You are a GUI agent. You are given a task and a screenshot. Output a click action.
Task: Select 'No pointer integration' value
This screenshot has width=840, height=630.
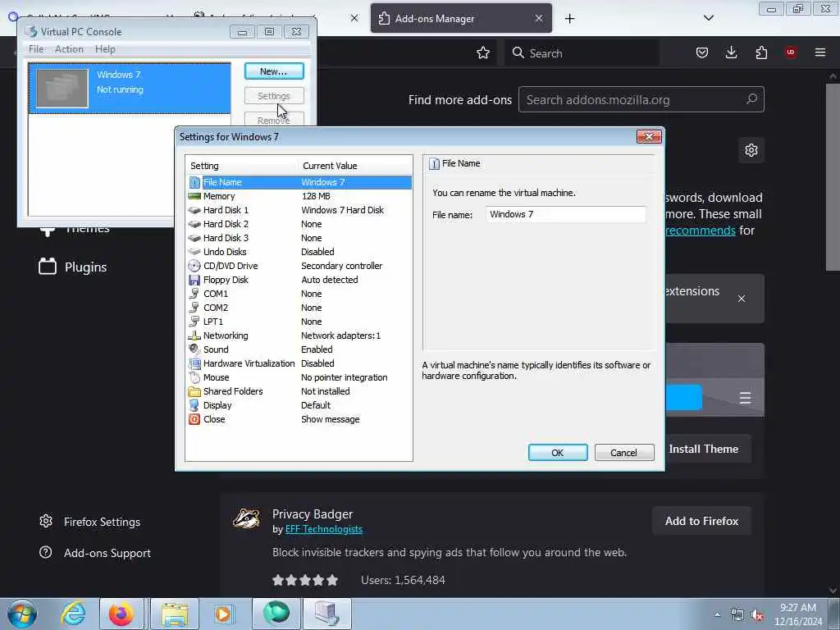(x=344, y=377)
